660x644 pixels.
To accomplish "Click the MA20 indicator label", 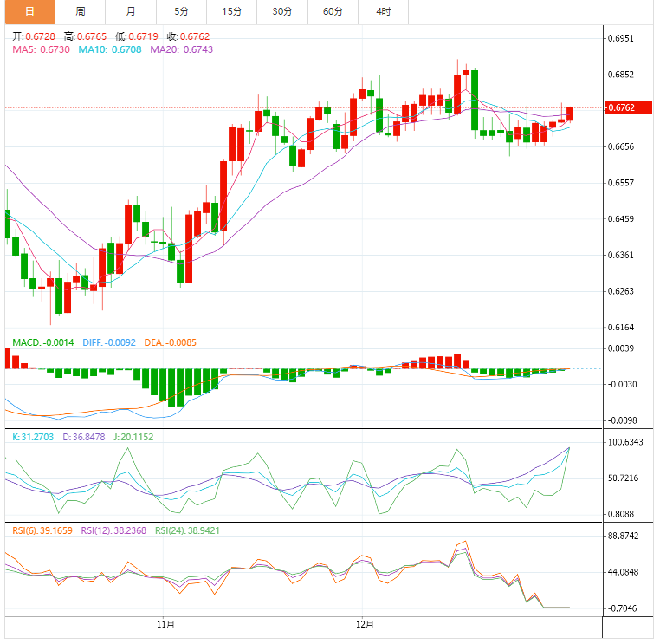I will click(181, 49).
